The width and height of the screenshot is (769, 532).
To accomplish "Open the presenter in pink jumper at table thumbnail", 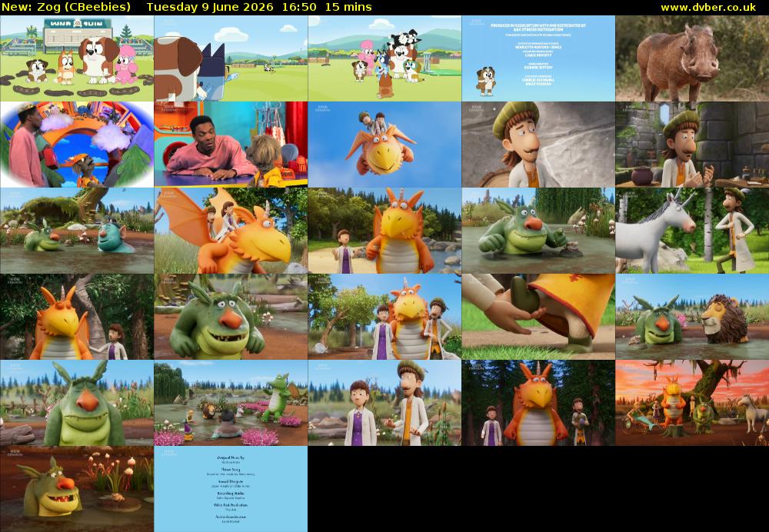I will tap(231, 145).
